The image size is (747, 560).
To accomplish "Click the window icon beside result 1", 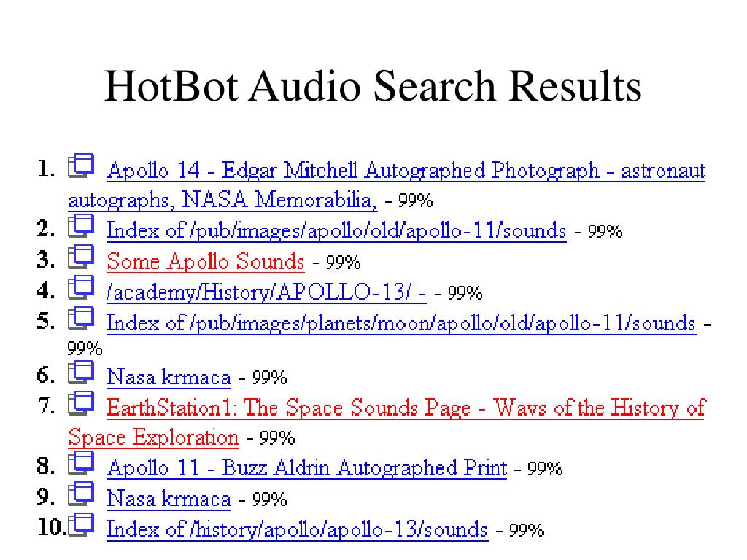I will pyautogui.click(x=81, y=166).
